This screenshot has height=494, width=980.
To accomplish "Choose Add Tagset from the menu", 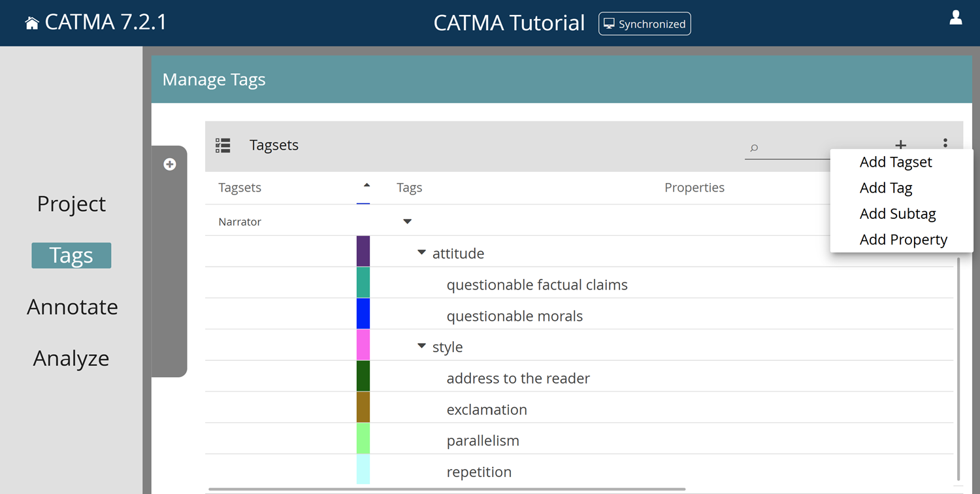I will [896, 162].
